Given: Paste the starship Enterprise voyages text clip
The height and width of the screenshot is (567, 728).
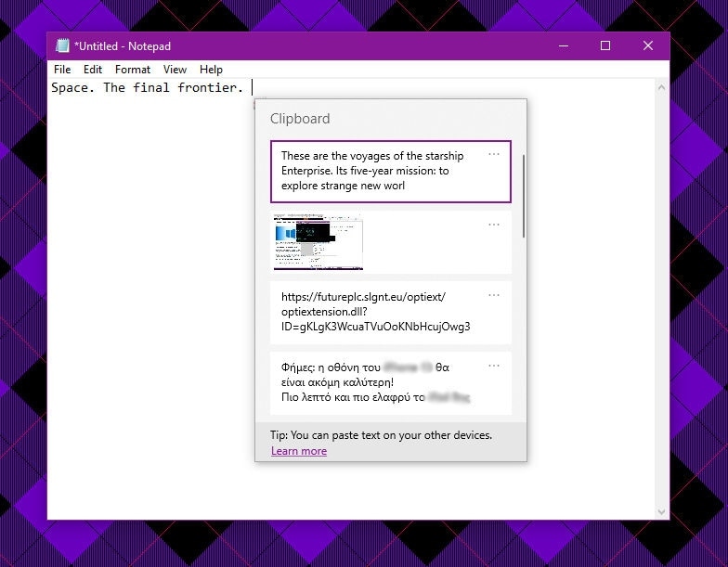Looking at the screenshot, I should coord(381,172).
